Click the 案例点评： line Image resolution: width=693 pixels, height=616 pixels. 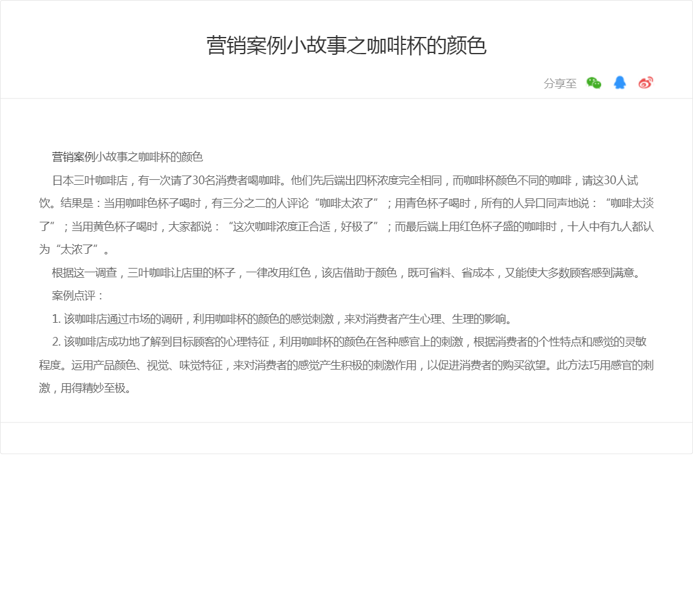click(x=78, y=296)
